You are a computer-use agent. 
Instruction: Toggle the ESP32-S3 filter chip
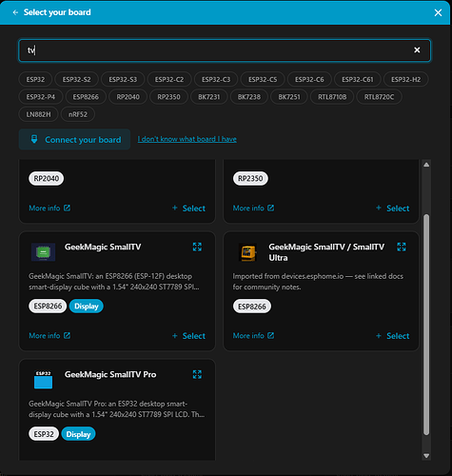(123, 79)
